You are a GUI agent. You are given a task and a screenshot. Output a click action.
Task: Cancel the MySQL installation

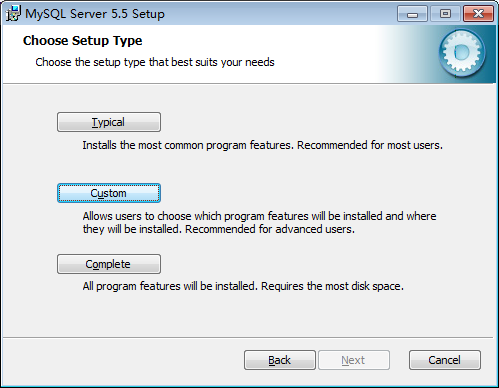(x=445, y=360)
